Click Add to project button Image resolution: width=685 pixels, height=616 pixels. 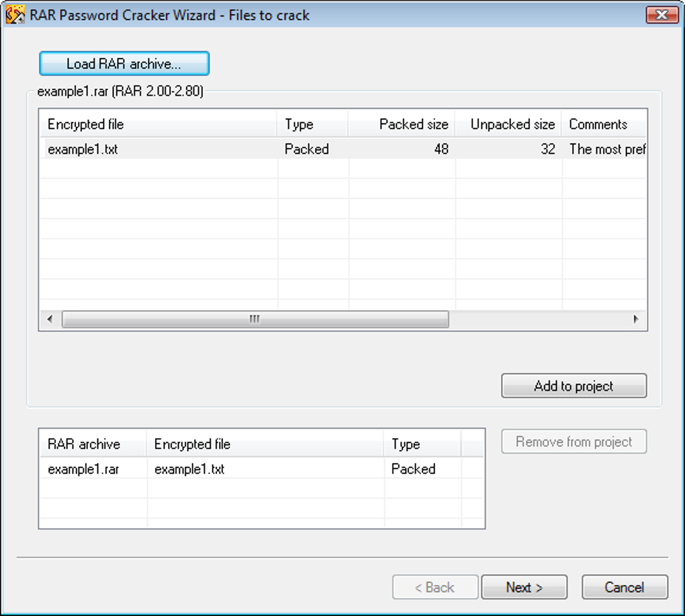pyautogui.click(x=574, y=386)
